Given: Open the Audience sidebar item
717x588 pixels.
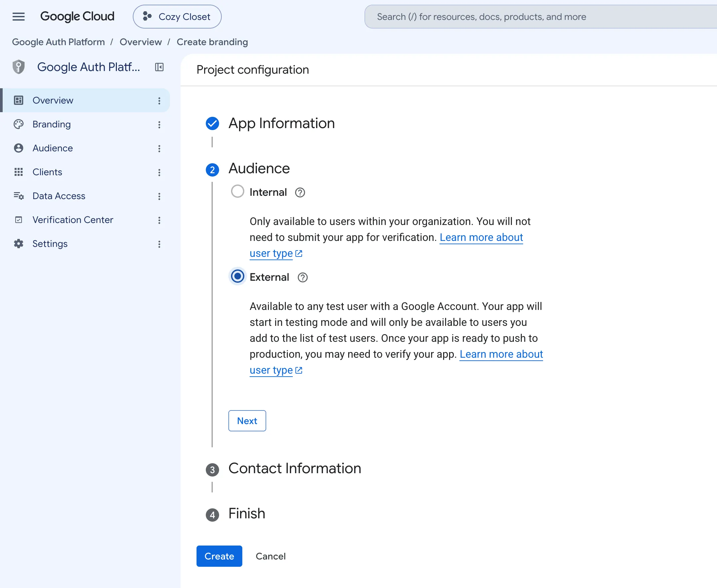Looking at the screenshot, I should [85, 148].
